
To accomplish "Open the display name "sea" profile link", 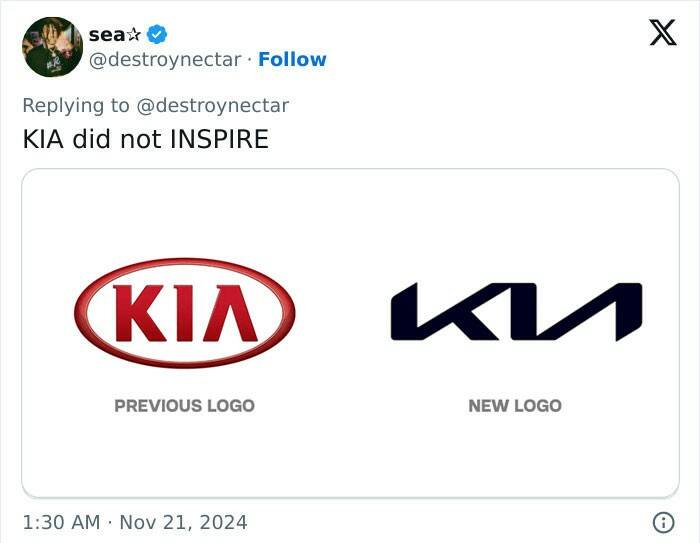I will (106, 34).
